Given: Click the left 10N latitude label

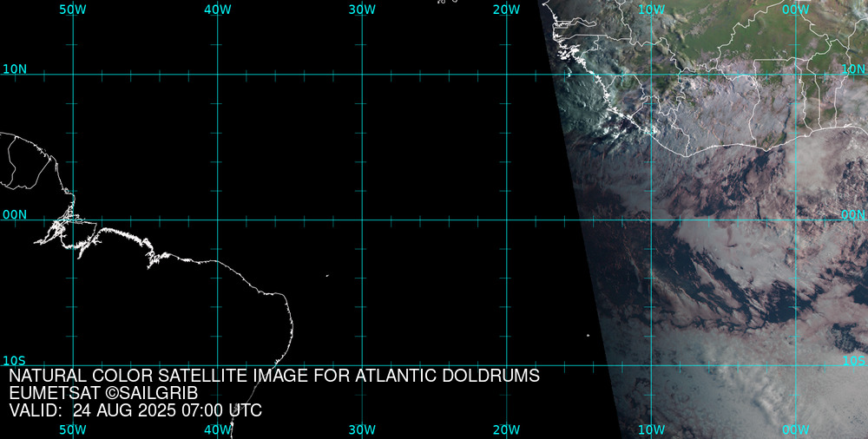Looking at the screenshot, I should 15,69.
